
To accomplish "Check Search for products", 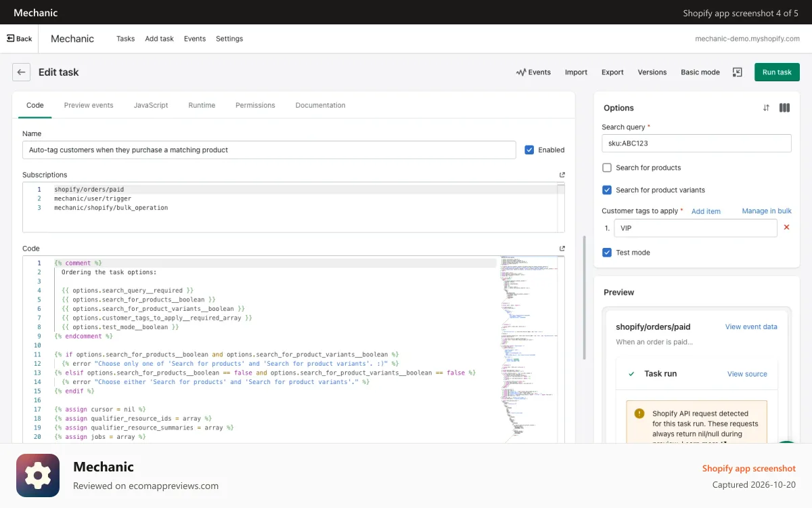I will tap(607, 167).
